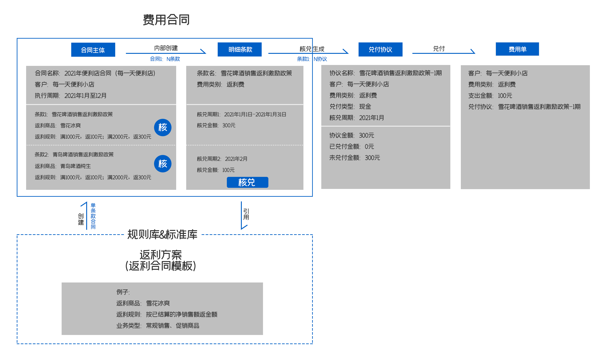616x364 pixels.
Task: Toggle the 兑付类型 现金 field
Action: pos(349,107)
